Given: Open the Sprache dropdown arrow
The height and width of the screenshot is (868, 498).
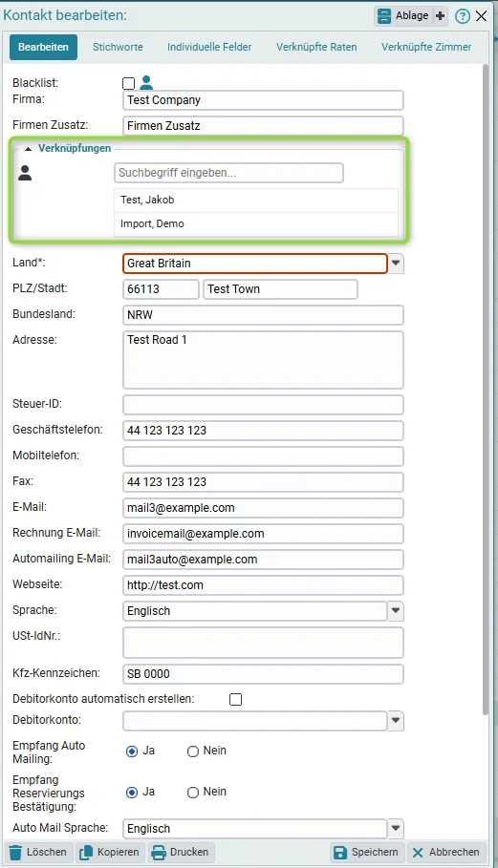Looking at the screenshot, I should (396, 611).
